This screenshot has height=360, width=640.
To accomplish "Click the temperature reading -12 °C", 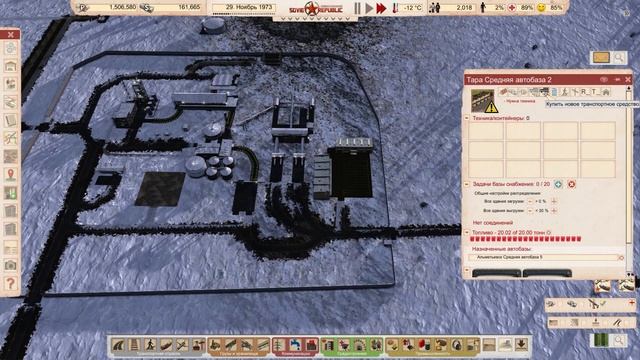I will (412, 7).
